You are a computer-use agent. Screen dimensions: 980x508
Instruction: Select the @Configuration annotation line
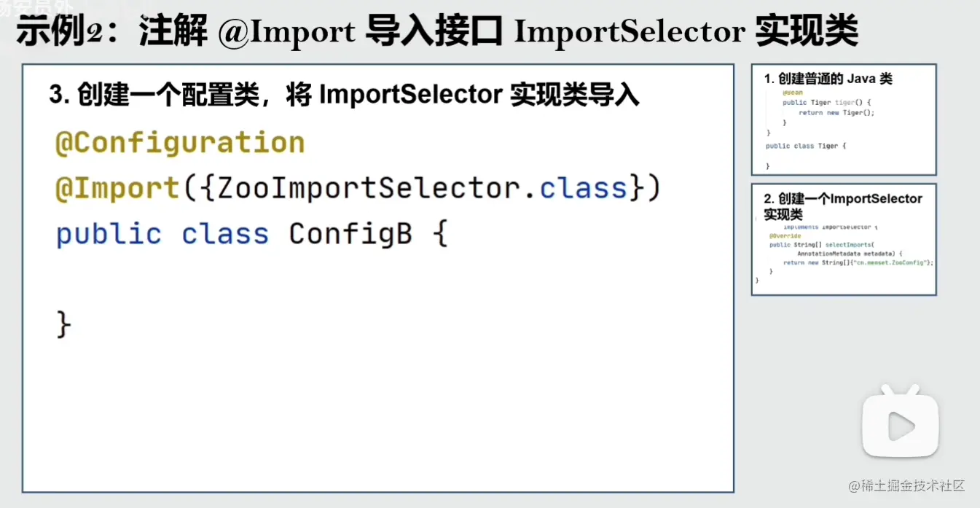pyautogui.click(x=180, y=143)
